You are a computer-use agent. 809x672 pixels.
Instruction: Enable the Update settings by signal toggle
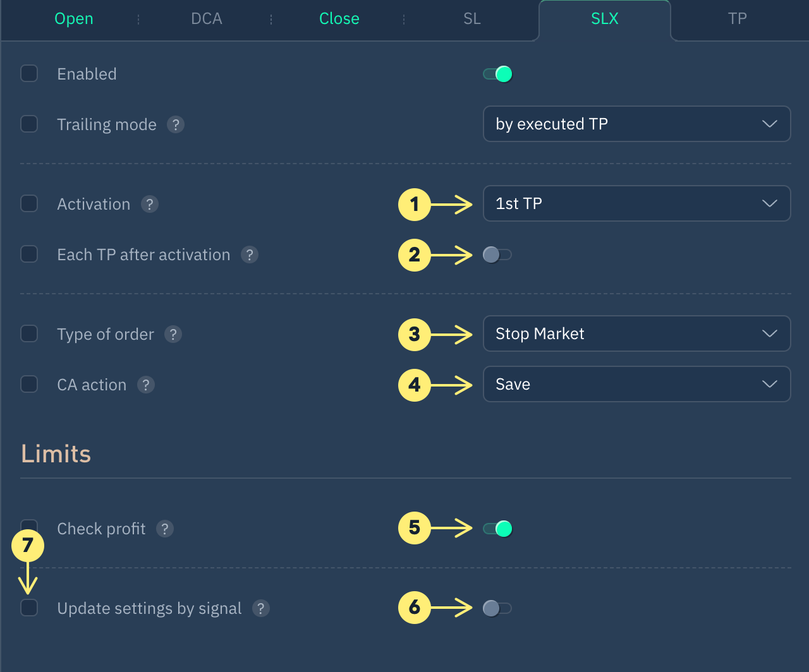tap(497, 608)
